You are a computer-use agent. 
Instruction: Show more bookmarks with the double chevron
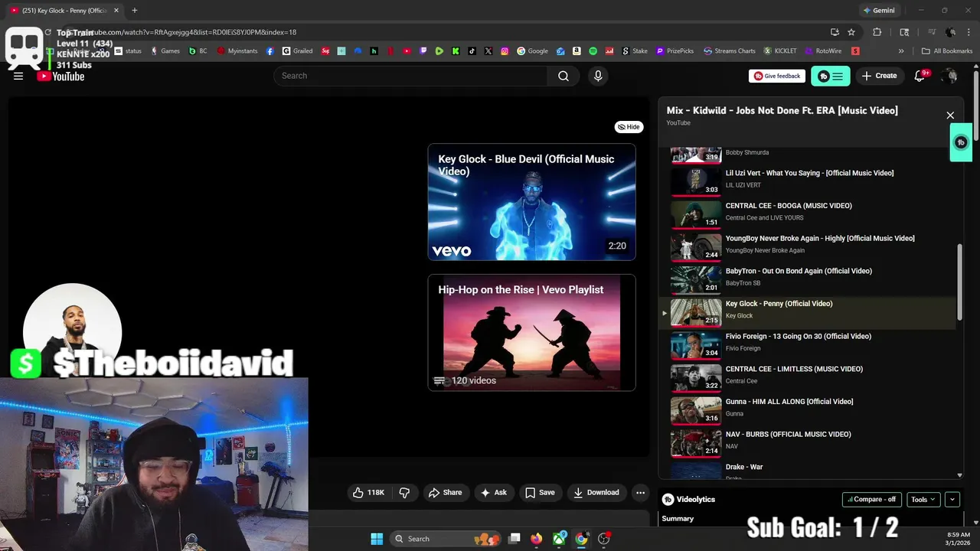pos(901,51)
